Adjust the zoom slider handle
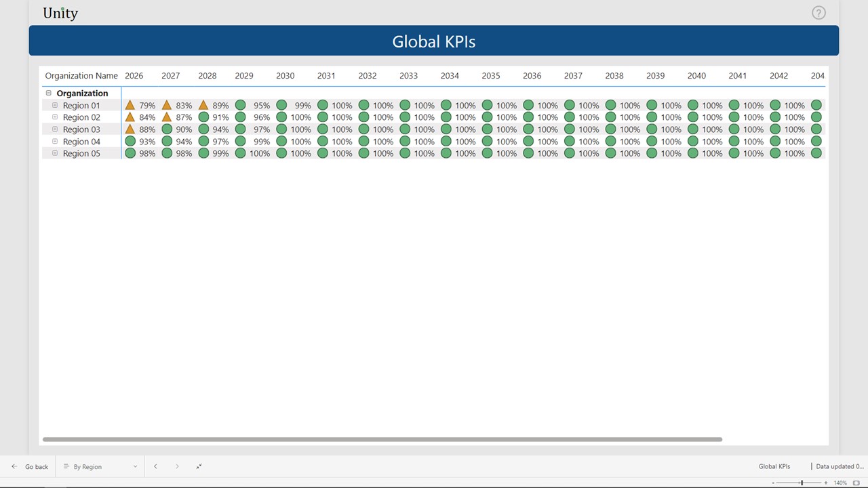 pyautogui.click(x=802, y=483)
